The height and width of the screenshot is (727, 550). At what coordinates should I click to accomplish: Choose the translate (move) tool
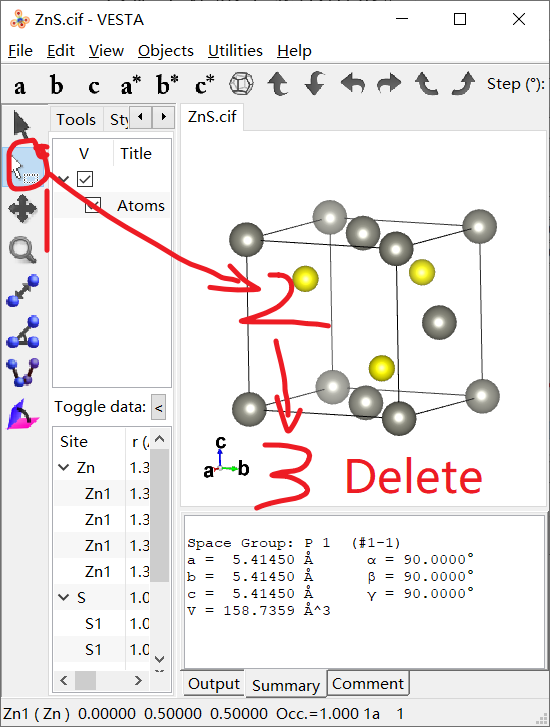point(22,209)
